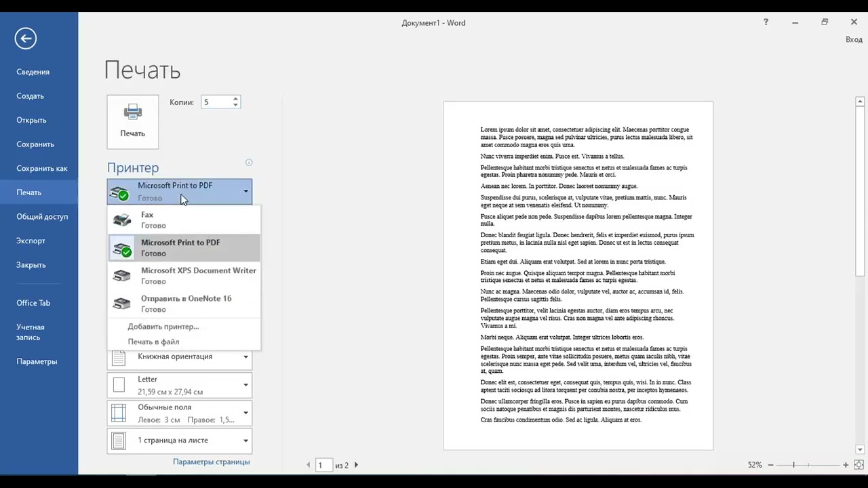Open the Открыть section
This screenshot has width=868, height=488.
[x=39, y=121]
